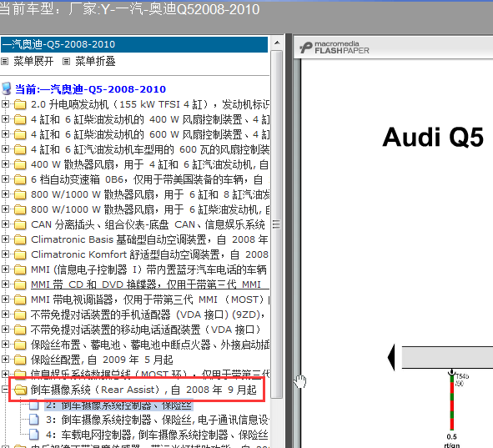Click folder icon of 400 W 散热器风扇

click(20, 164)
